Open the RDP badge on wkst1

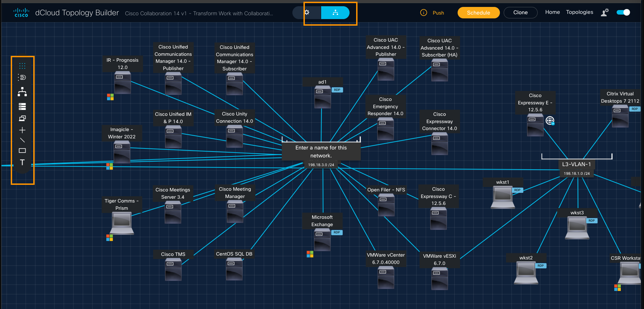[x=517, y=190]
